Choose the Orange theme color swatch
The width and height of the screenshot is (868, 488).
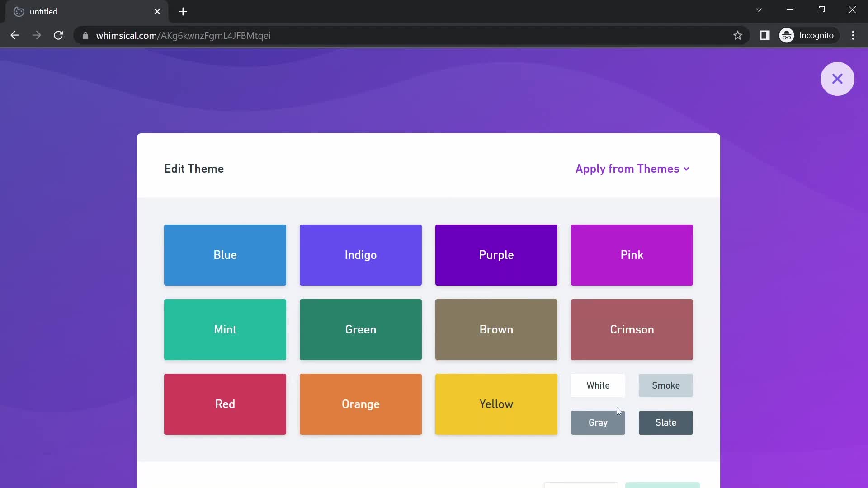361,404
